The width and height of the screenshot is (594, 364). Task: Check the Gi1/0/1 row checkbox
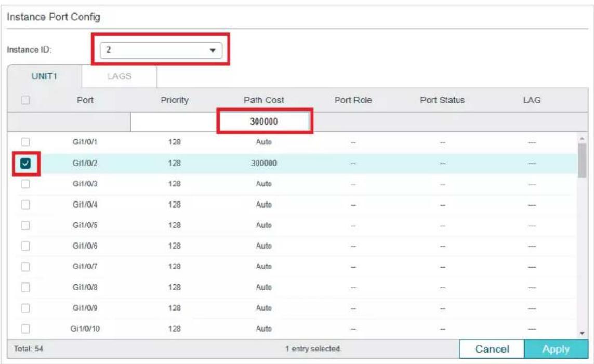[25, 142]
